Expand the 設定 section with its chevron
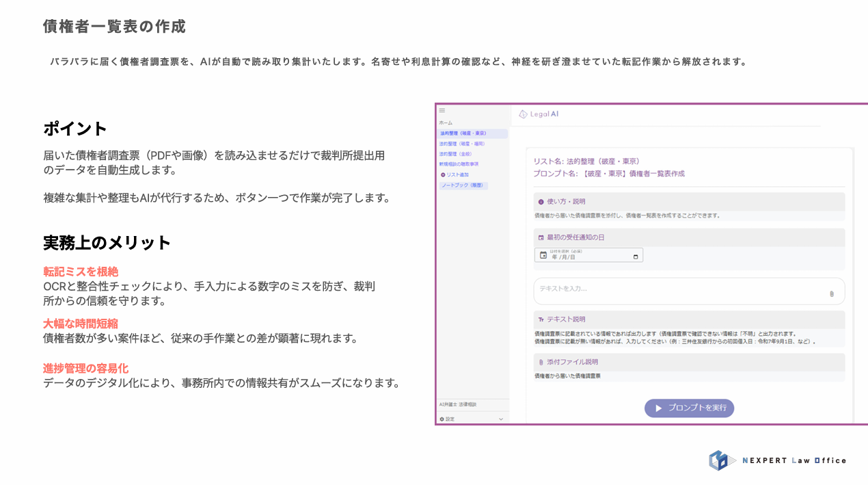Viewport: 868px width, 485px height. (502, 418)
